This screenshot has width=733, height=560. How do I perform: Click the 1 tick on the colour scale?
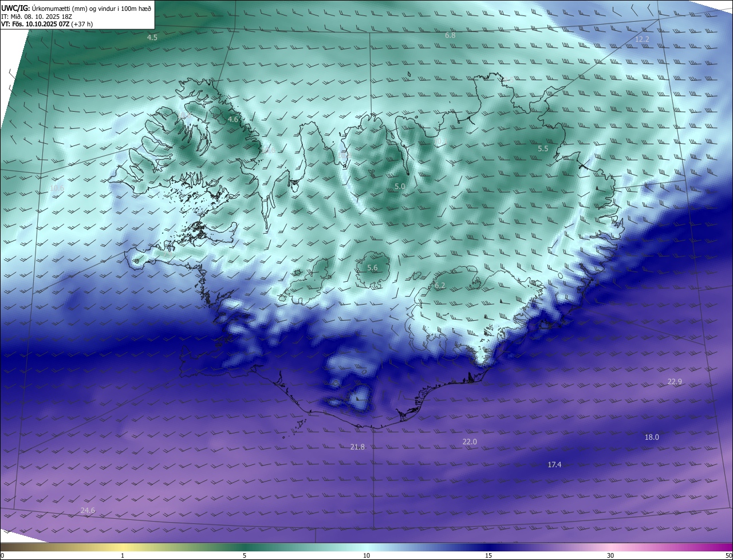123,555
